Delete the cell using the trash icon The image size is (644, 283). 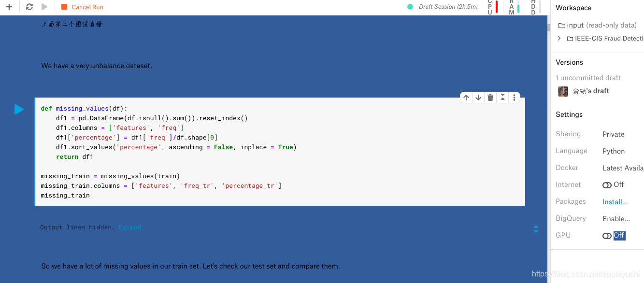point(490,98)
